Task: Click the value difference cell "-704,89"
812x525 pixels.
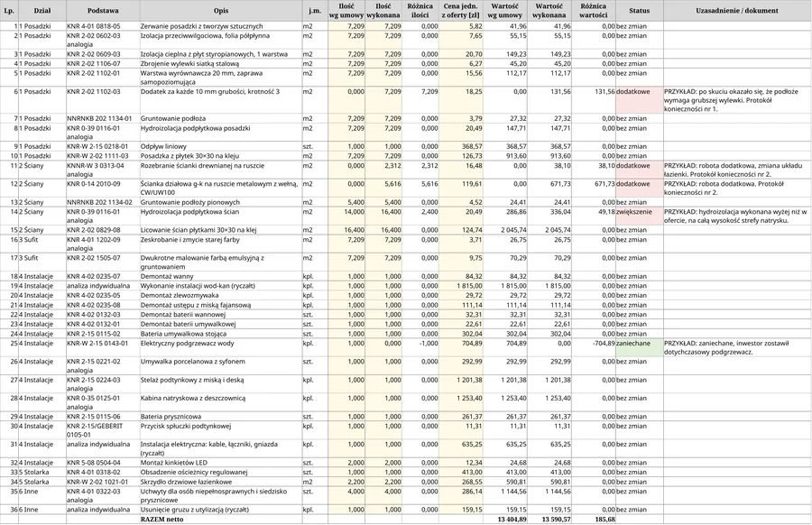Action: pyautogui.click(x=593, y=347)
